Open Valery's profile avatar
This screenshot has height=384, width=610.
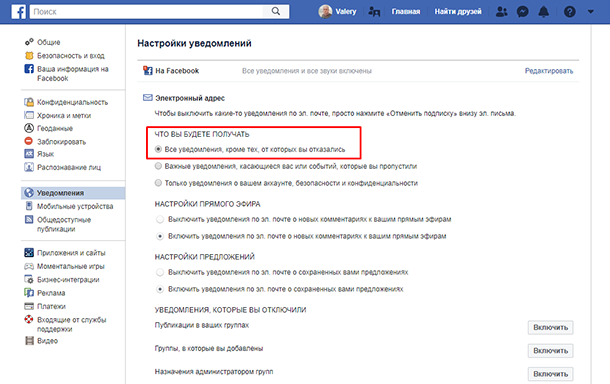[325, 12]
